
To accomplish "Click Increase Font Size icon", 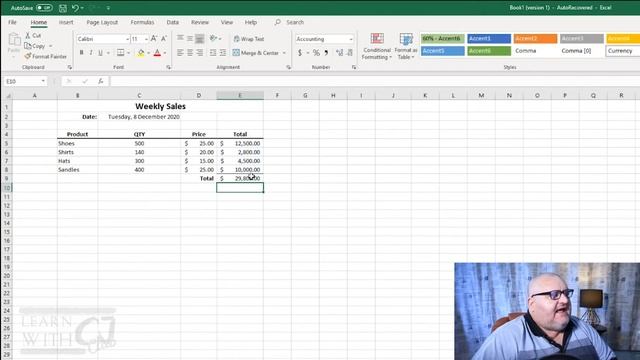I will 154,39.
